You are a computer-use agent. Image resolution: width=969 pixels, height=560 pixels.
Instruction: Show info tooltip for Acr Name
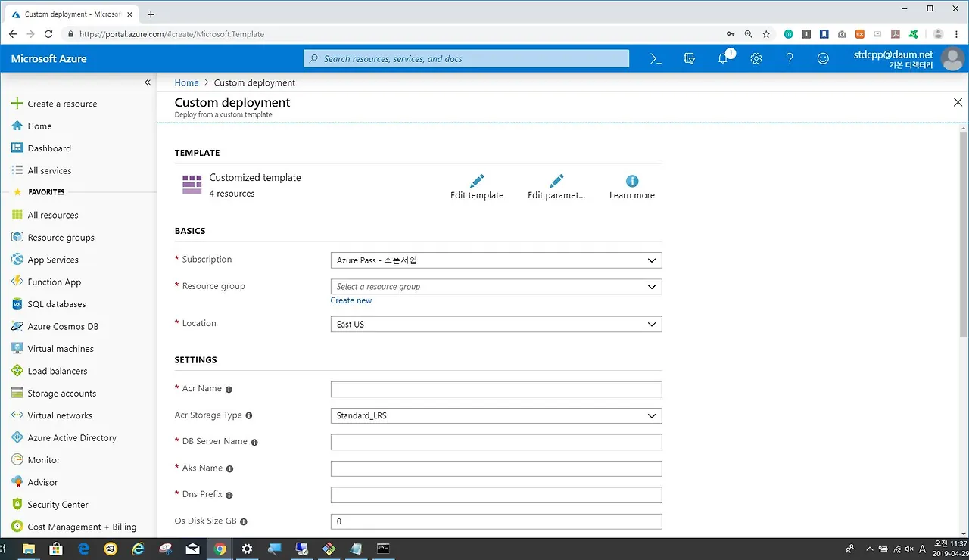click(229, 389)
